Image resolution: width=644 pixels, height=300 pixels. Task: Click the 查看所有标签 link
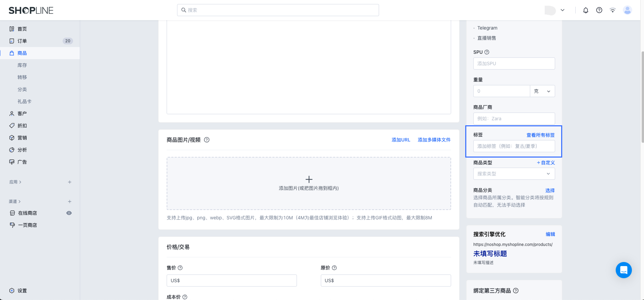[x=540, y=135]
